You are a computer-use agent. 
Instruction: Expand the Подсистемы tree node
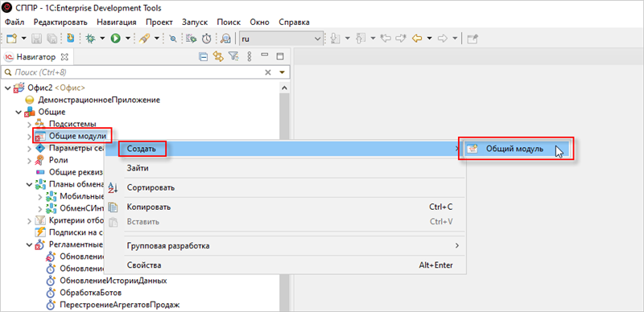tap(29, 124)
